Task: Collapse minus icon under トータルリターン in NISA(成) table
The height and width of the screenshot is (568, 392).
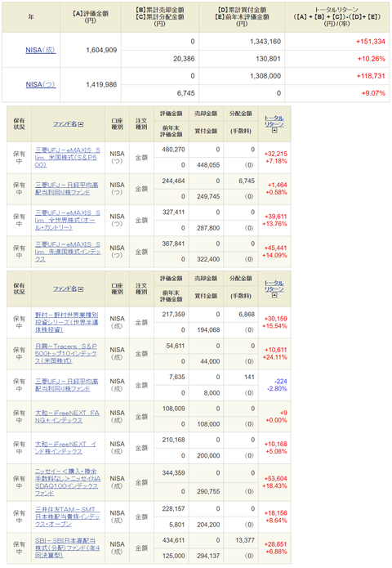Action: [x=274, y=295]
